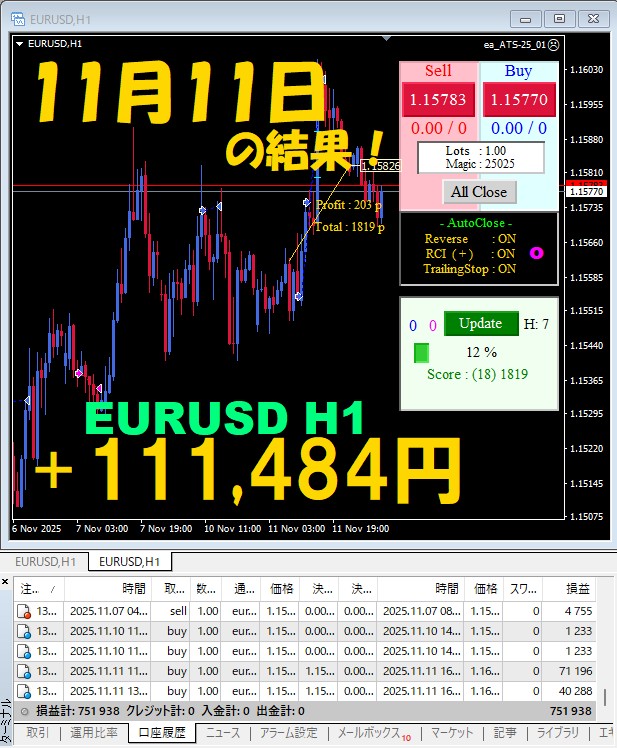Image resolution: width=617 pixels, height=748 pixels.
Task: Sort by the スワップ column header
Action: [522, 589]
